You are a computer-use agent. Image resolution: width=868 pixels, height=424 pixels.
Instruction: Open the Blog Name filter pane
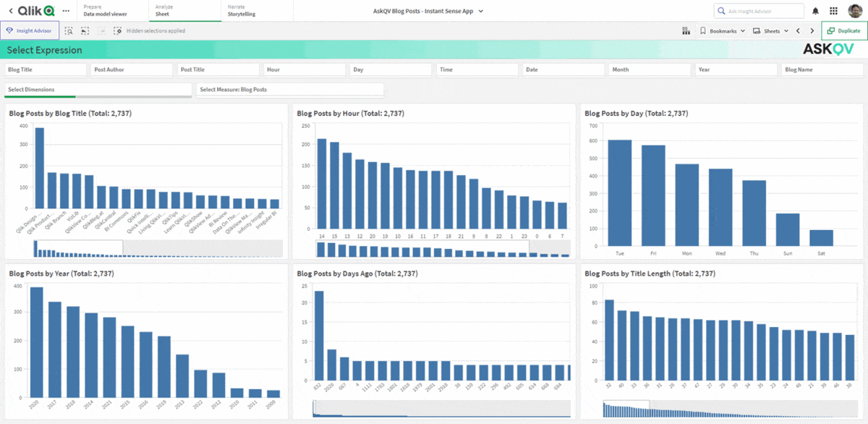[822, 69]
